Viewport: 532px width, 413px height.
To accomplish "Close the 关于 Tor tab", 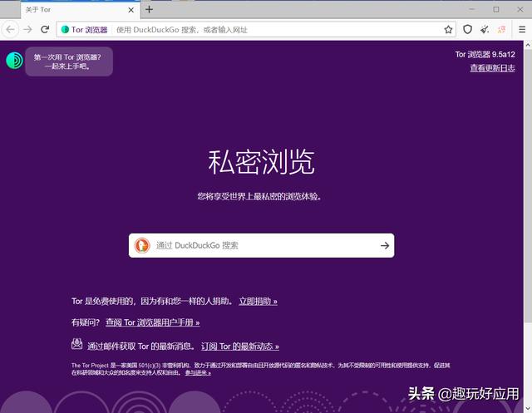I will click(x=131, y=10).
